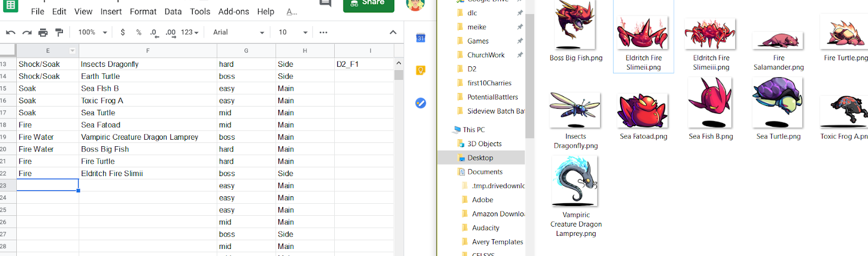Open the zoom level dropdown showing 100%
This screenshot has width=868, height=256.
tap(93, 33)
